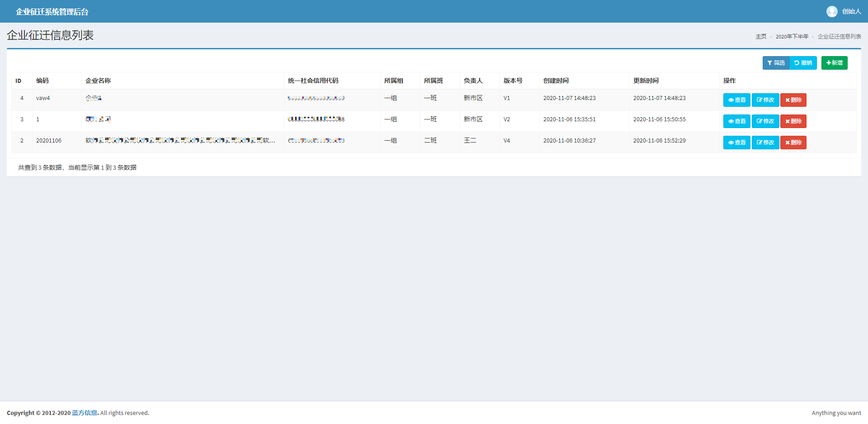View record with ID 3
Viewport: 868px width, 424px height.
[736, 121]
